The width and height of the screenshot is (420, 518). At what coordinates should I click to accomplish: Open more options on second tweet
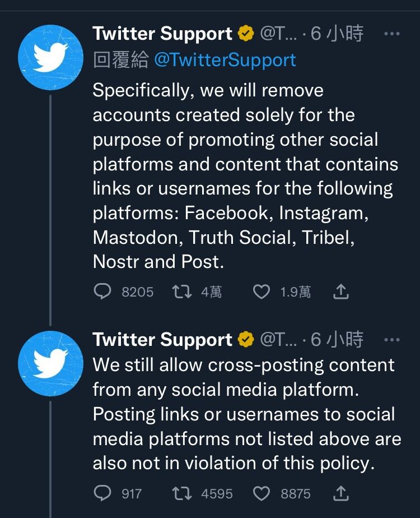[x=391, y=340]
